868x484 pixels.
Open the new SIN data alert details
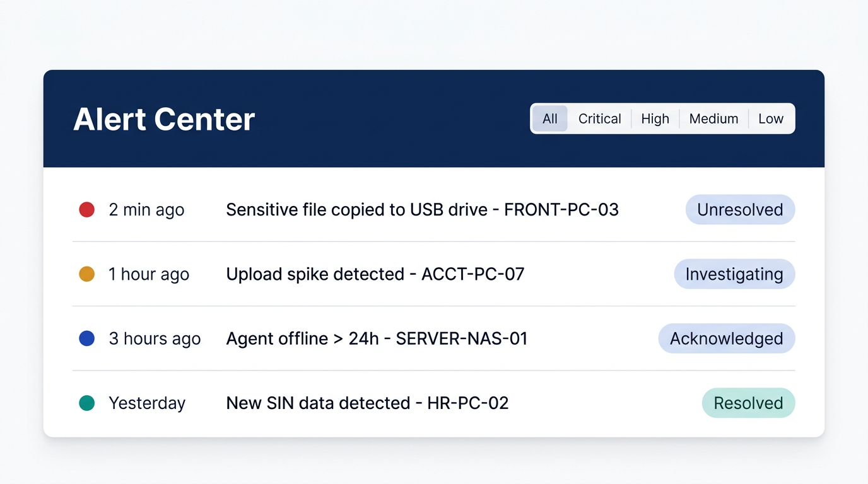367,403
